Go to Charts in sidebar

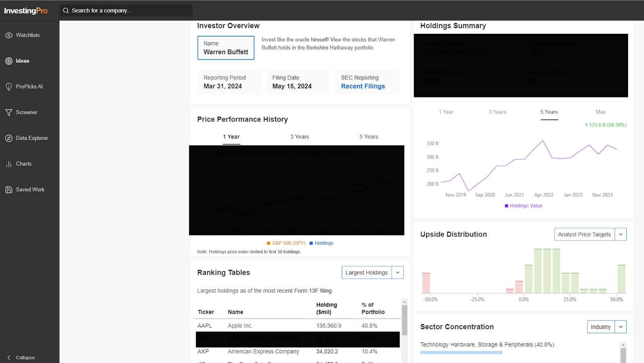point(24,164)
